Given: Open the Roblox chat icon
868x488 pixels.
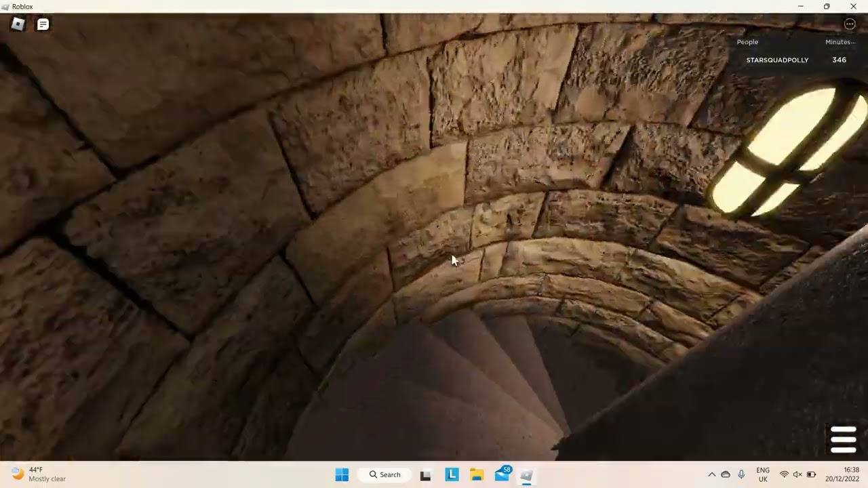Looking at the screenshot, I should pos(43,24).
